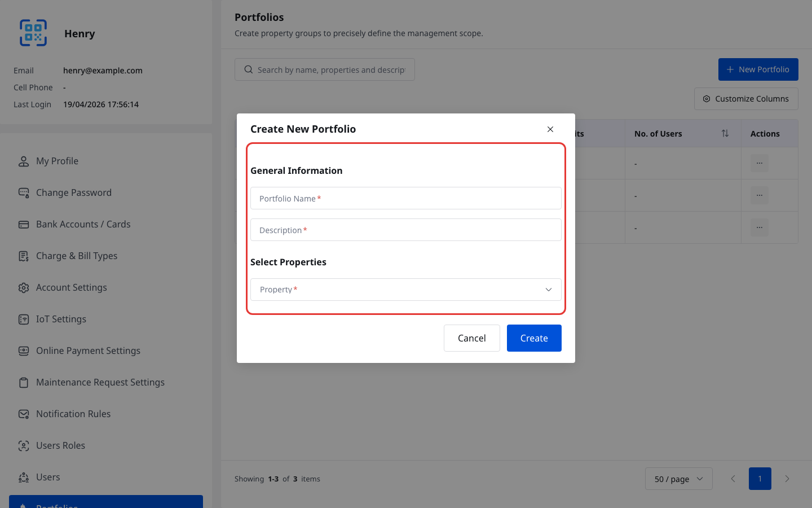Open the Property dropdown
Viewport: 812px width, 508px height.
click(406, 290)
